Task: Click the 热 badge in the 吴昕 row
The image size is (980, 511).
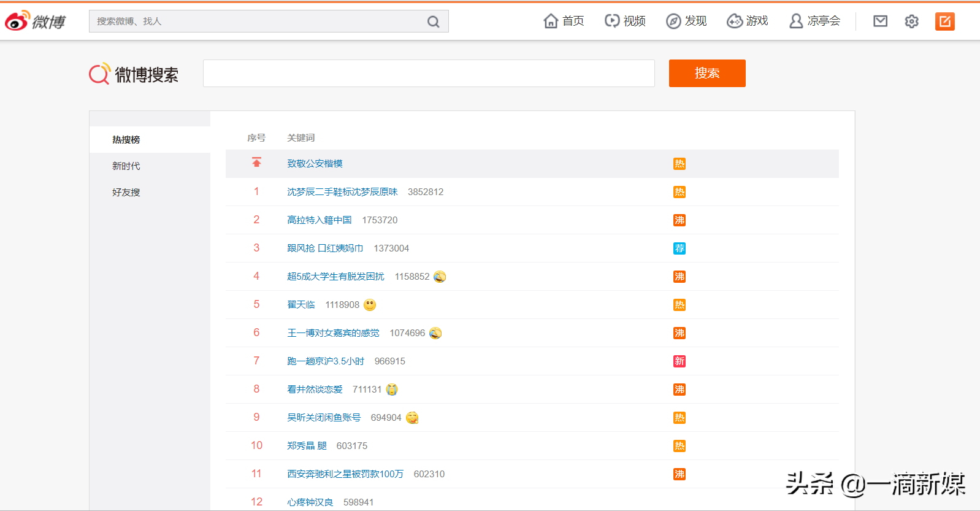Action: 679,418
